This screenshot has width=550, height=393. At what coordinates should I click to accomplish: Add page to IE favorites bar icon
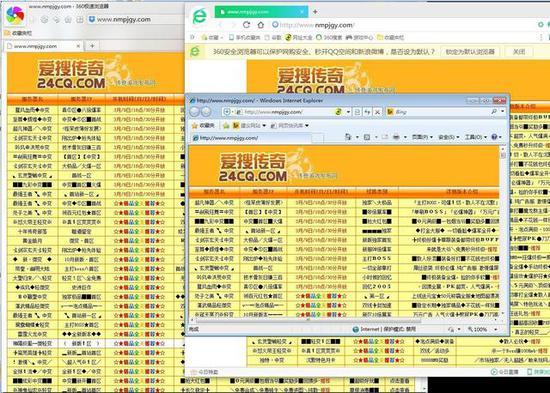[x=226, y=125]
